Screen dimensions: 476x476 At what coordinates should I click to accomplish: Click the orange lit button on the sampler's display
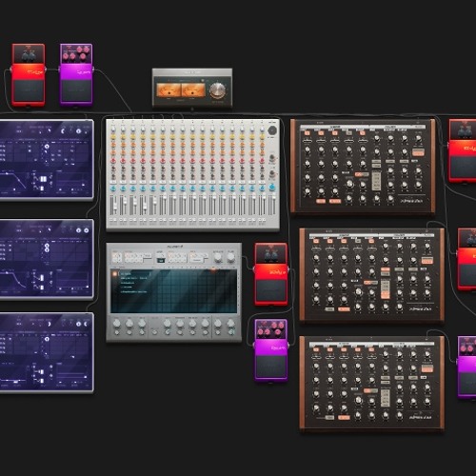(115, 273)
